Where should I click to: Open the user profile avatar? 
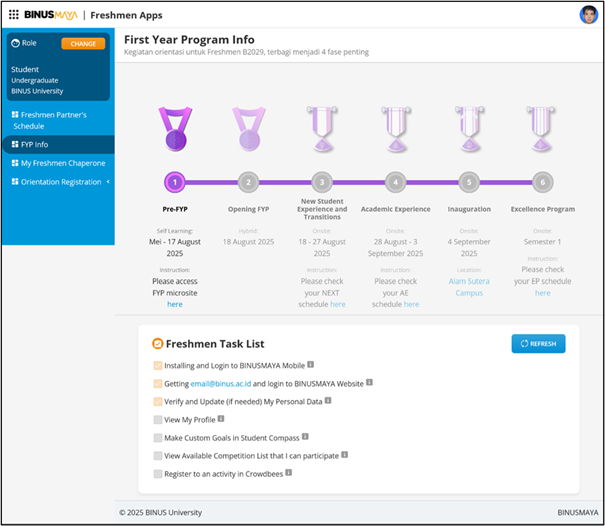[x=588, y=15]
